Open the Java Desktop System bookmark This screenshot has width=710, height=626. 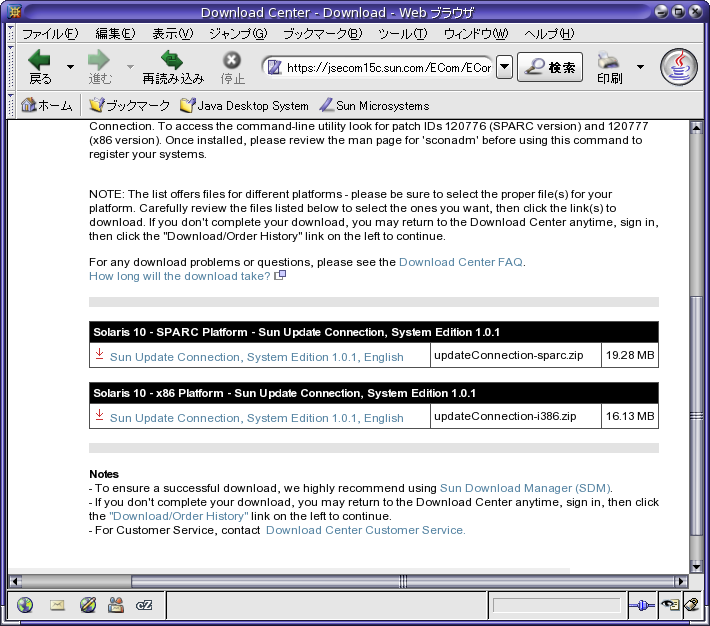pyautogui.click(x=244, y=106)
